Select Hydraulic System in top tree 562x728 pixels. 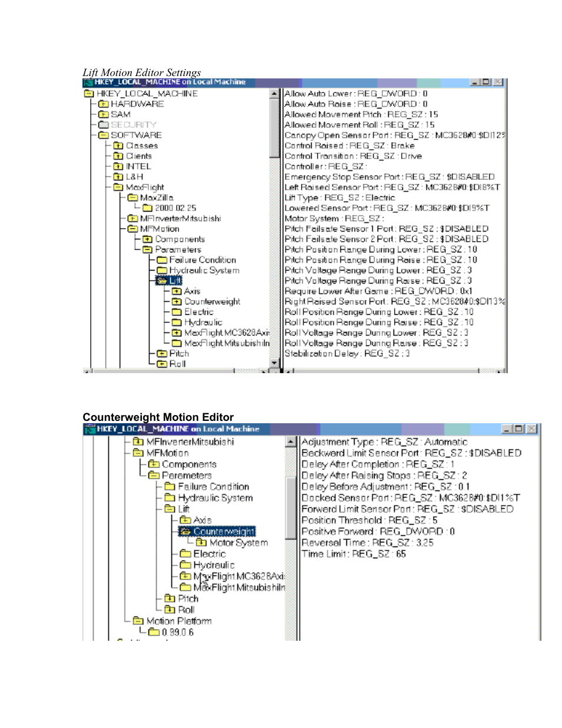tap(199, 271)
